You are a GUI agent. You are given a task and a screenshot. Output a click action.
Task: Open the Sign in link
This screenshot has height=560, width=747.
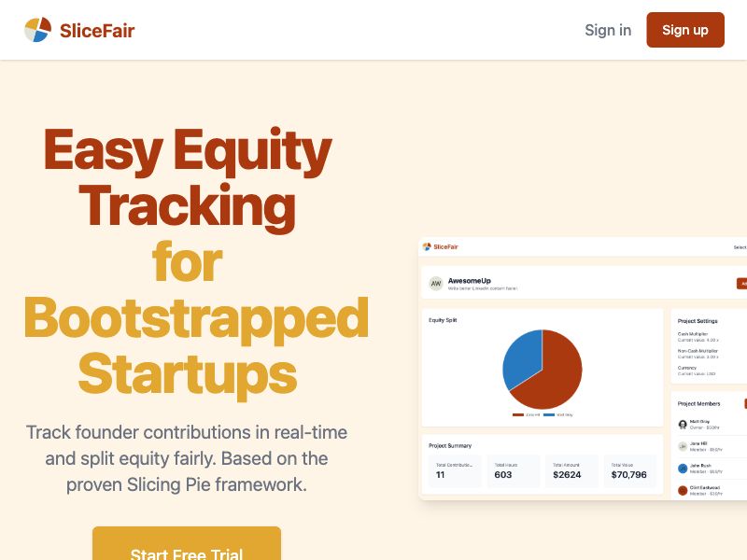pos(608,30)
